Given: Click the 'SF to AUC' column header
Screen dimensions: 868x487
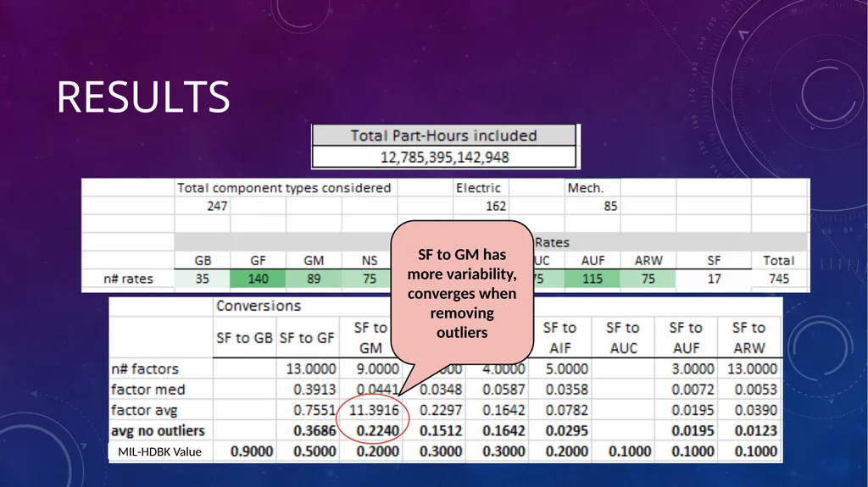Looking at the screenshot, I should (623, 338).
